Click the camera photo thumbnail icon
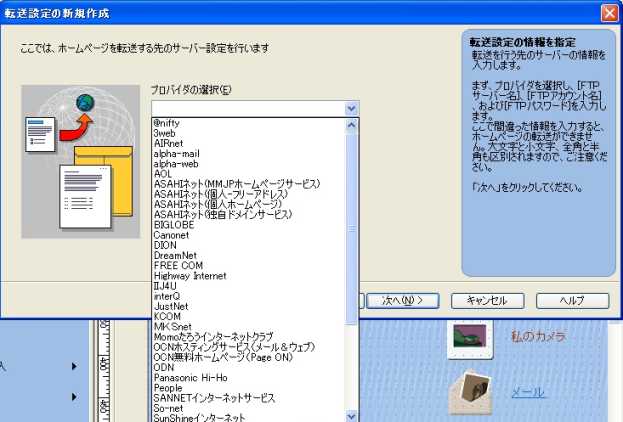The image size is (623, 422). tap(470, 339)
